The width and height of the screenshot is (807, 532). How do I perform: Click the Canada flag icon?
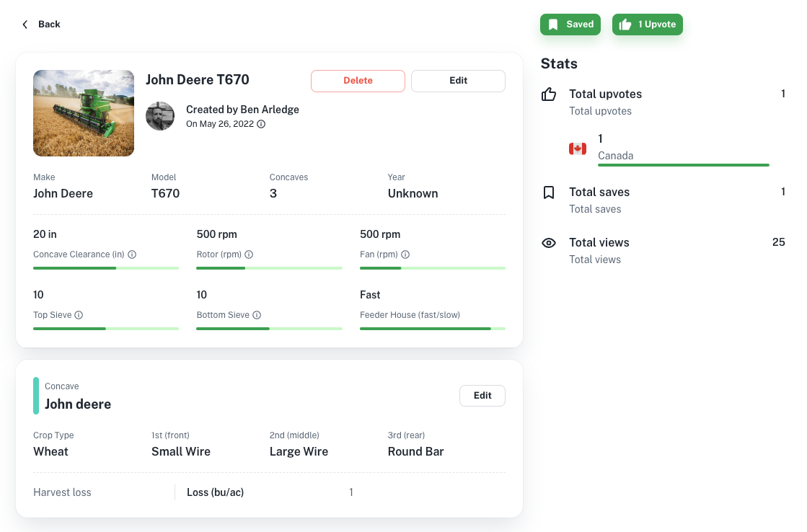[578, 148]
